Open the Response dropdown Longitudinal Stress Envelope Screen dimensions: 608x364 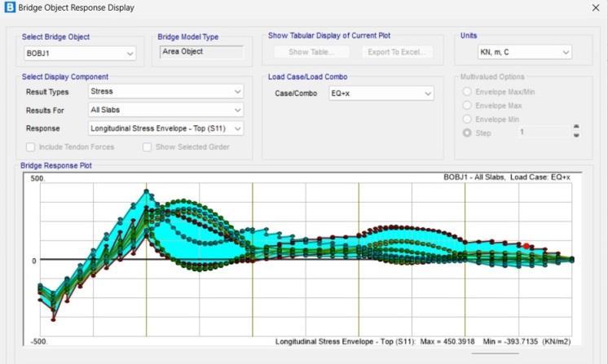165,129
